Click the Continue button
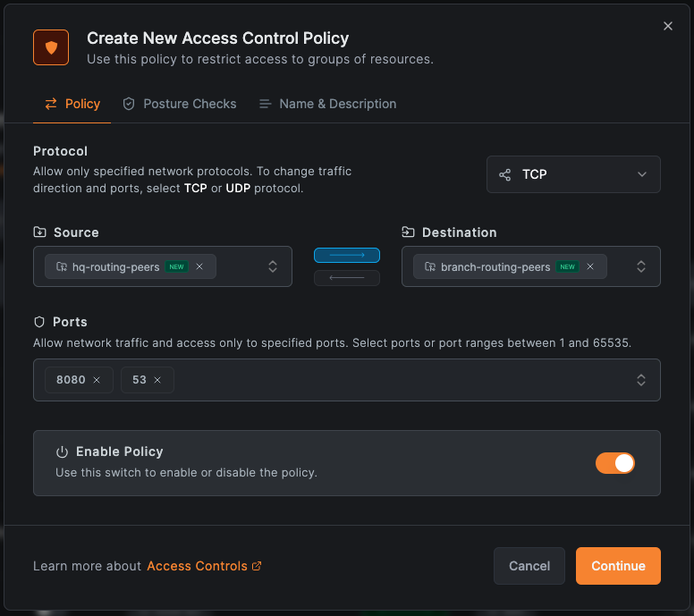Image resolution: width=694 pixels, height=616 pixels. [x=618, y=566]
